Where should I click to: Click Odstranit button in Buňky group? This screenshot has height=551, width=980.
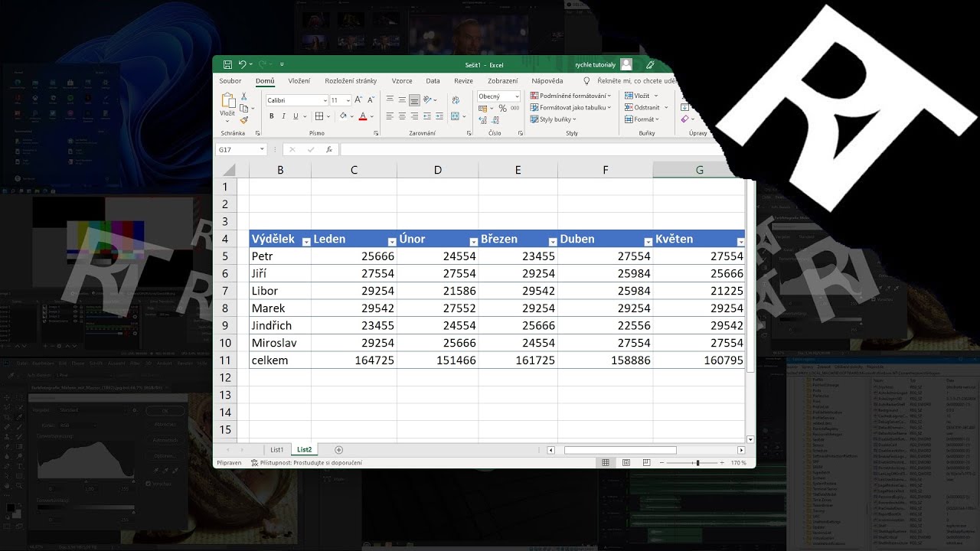[x=646, y=108]
